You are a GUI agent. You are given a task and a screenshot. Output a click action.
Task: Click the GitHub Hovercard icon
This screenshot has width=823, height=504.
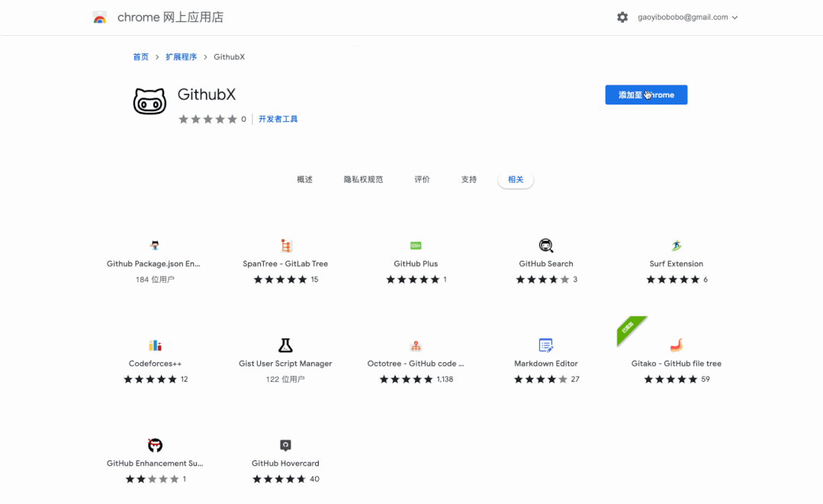[285, 445]
